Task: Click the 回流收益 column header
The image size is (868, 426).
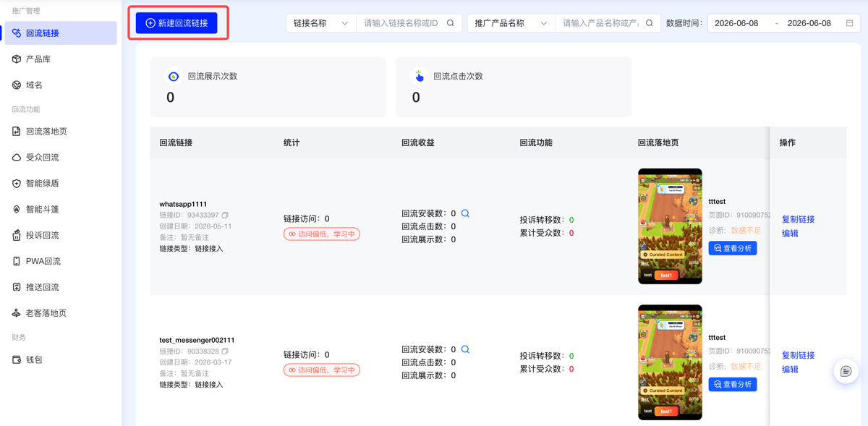Action: pyautogui.click(x=418, y=143)
